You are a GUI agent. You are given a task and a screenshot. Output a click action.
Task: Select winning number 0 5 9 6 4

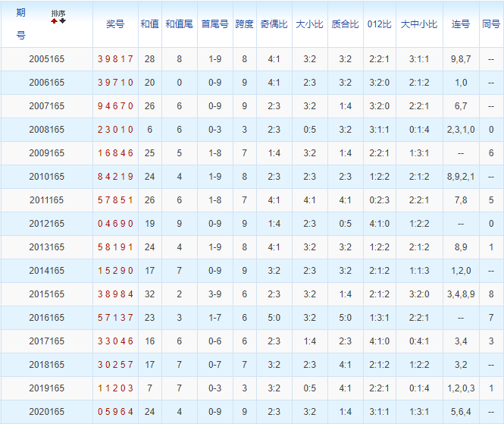tap(115, 411)
